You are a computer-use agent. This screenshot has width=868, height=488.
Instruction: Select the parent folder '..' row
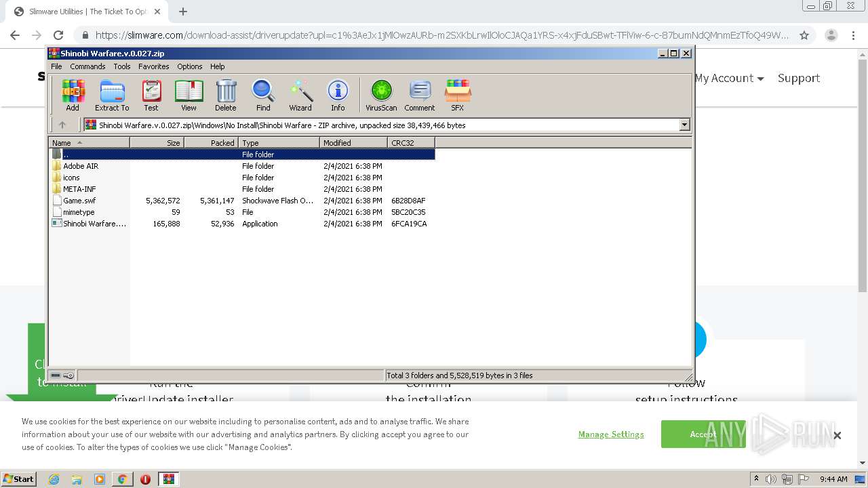(x=242, y=155)
